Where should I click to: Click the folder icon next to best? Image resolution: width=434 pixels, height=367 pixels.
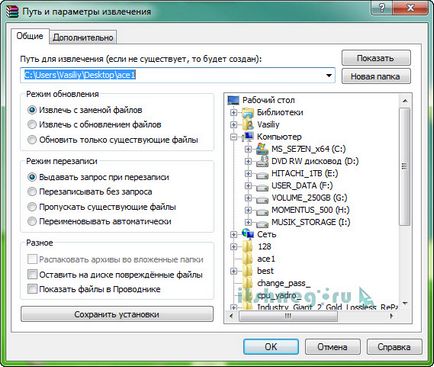click(248, 271)
